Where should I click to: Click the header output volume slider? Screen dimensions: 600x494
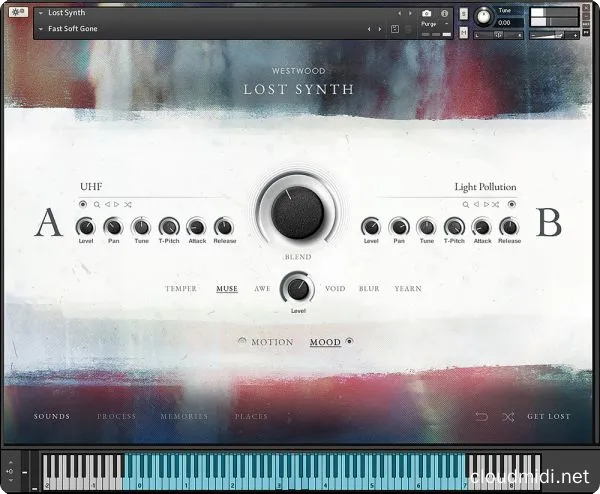pos(554,36)
